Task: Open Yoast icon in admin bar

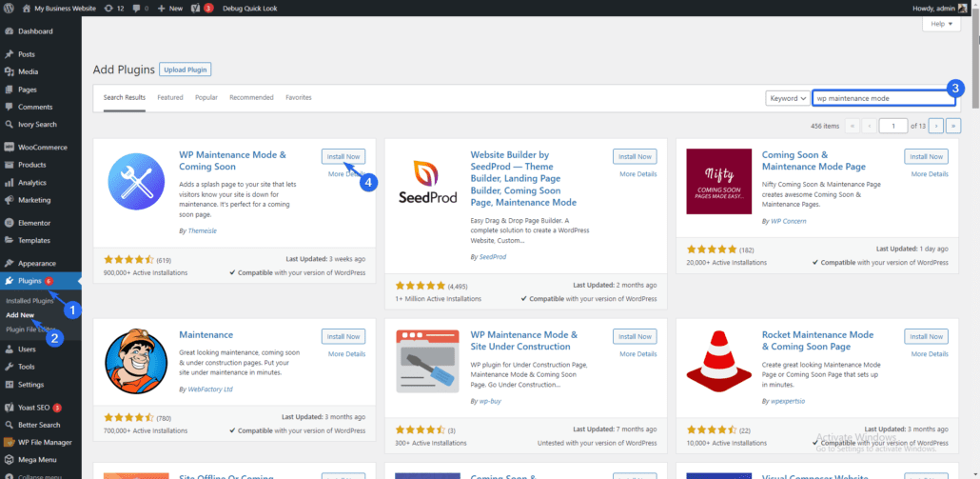Action: click(x=201, y=9)
